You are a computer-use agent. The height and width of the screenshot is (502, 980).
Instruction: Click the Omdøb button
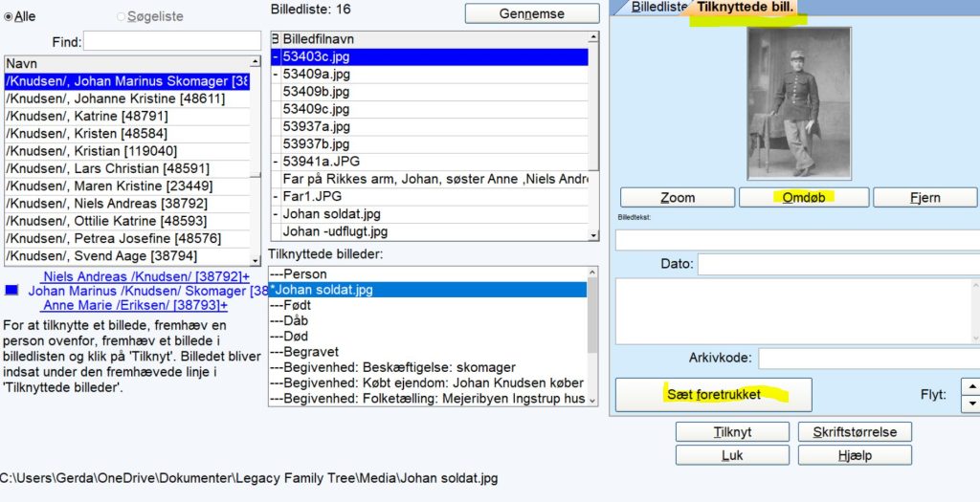pyautogui.click(x=804, y=197)
